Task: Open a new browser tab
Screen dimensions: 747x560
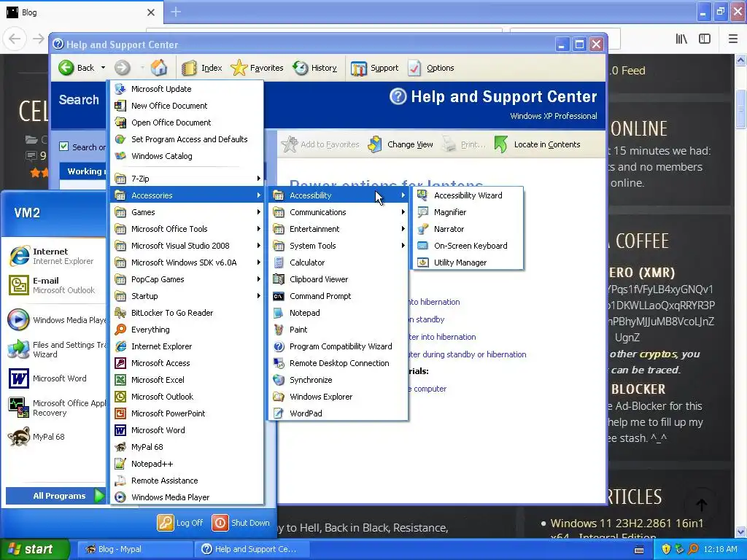Action: point(176,12)
